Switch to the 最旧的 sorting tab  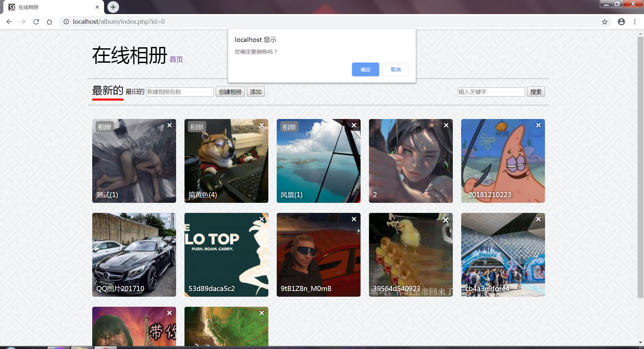(x=135, y=92)
